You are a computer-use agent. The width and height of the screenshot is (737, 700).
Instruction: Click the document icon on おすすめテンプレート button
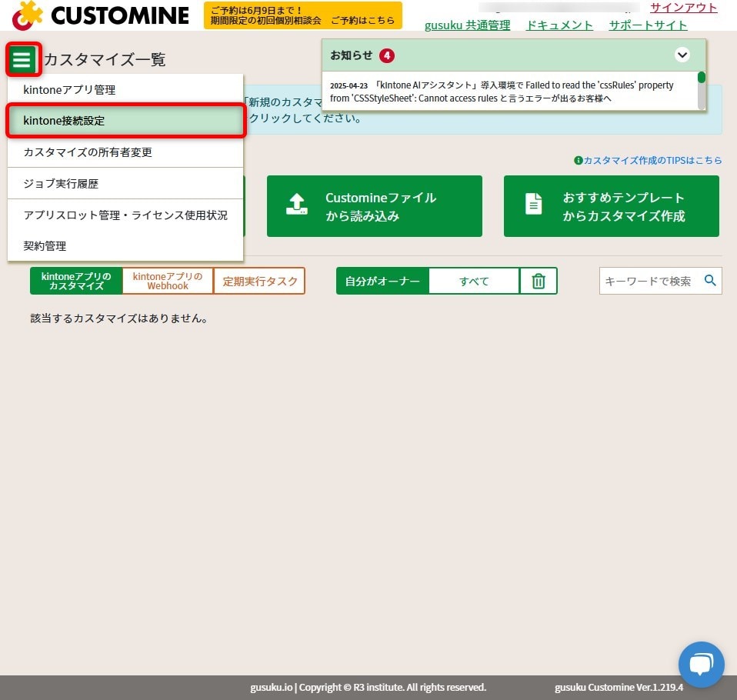533,204
